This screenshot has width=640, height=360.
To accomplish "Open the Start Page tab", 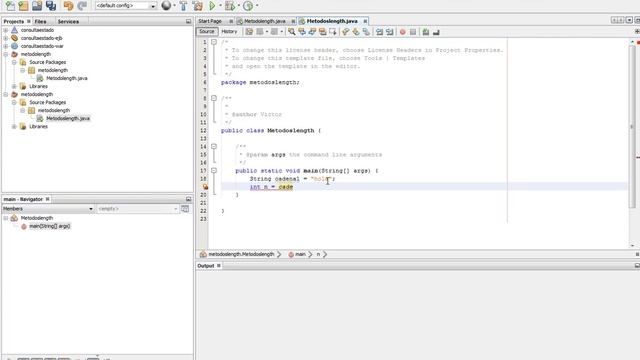I will click(x=210, y=21).
